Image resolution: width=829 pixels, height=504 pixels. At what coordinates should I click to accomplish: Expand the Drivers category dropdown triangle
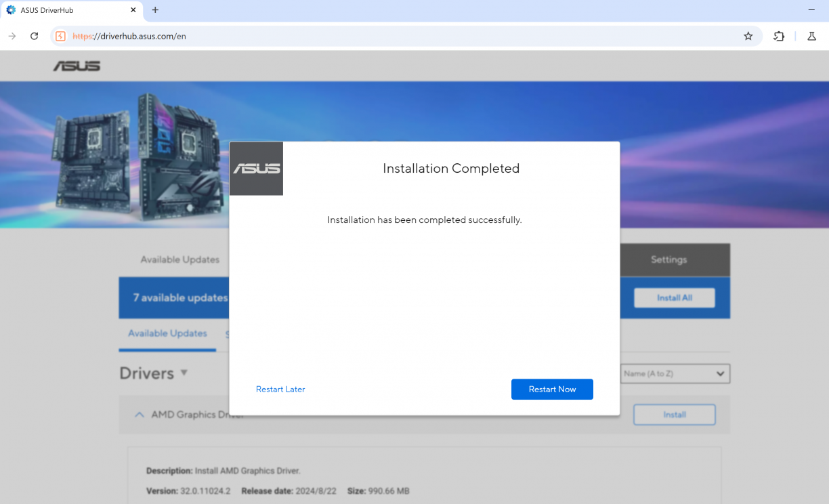[184, 373]
